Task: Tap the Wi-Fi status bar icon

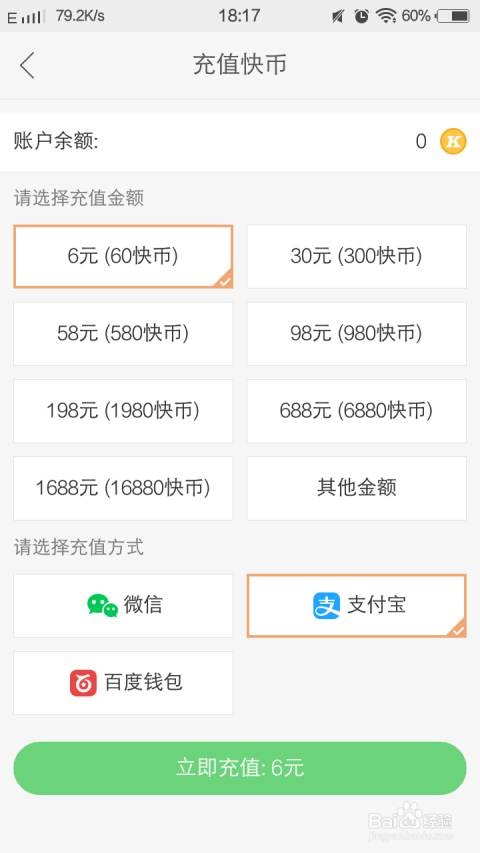Action: pyautogui.click(x=386, y=16)
